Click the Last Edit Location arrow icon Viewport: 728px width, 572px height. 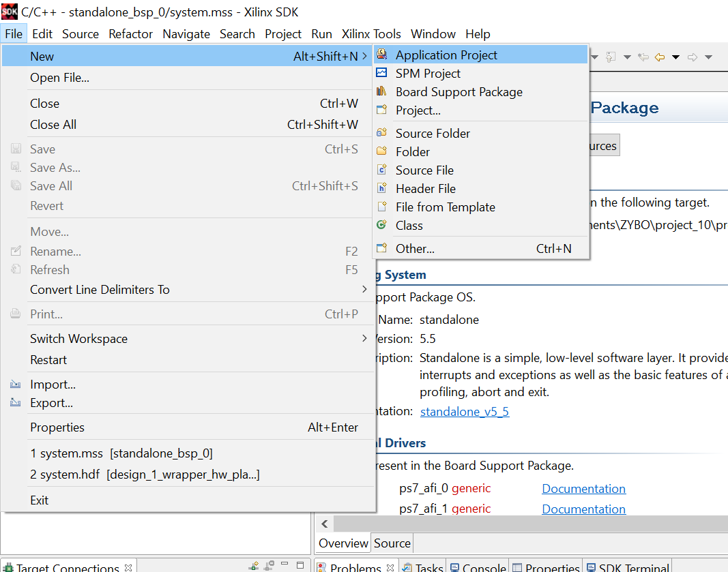pos(643,57)
